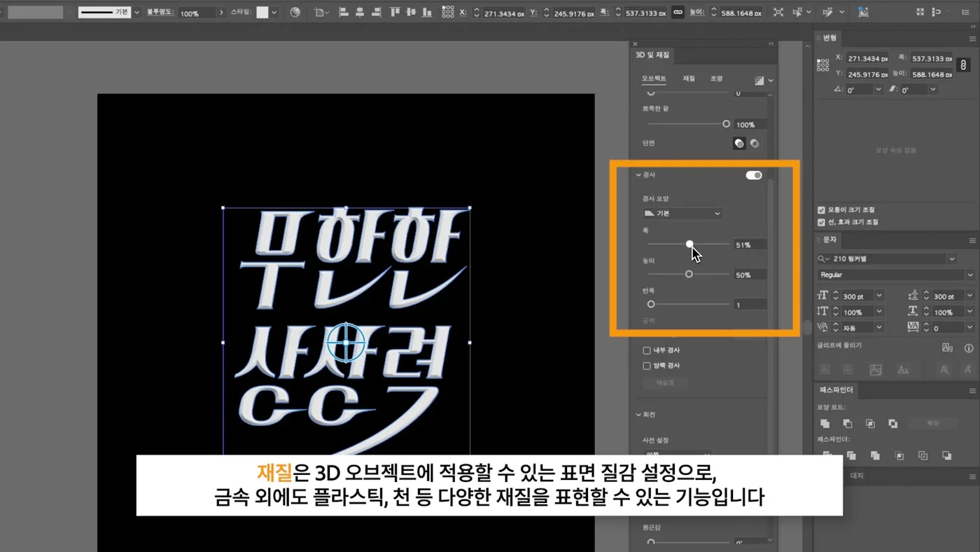Click the 반복 slider handle
This screenshot has width=980, height=552.
pos(651,304)
